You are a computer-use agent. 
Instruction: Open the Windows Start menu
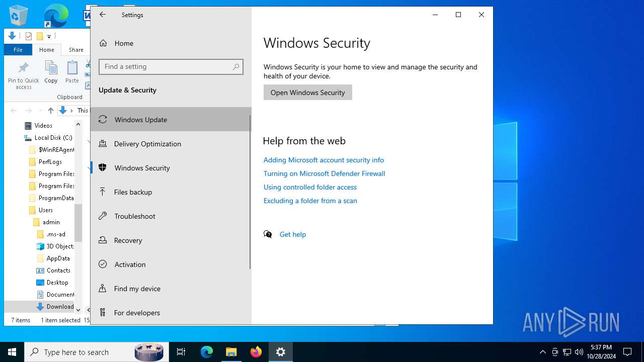[x=12, y=352]
